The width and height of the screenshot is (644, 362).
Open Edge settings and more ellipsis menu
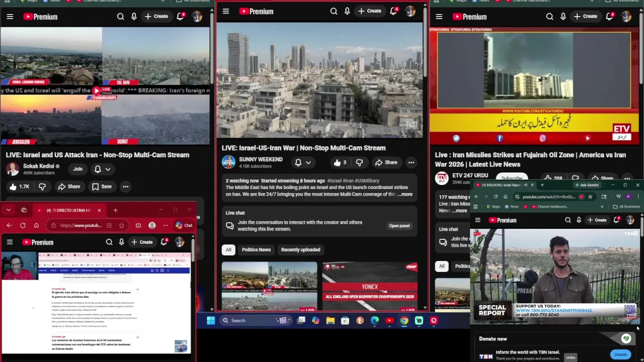pyautogui.click(x=166, y=225)
